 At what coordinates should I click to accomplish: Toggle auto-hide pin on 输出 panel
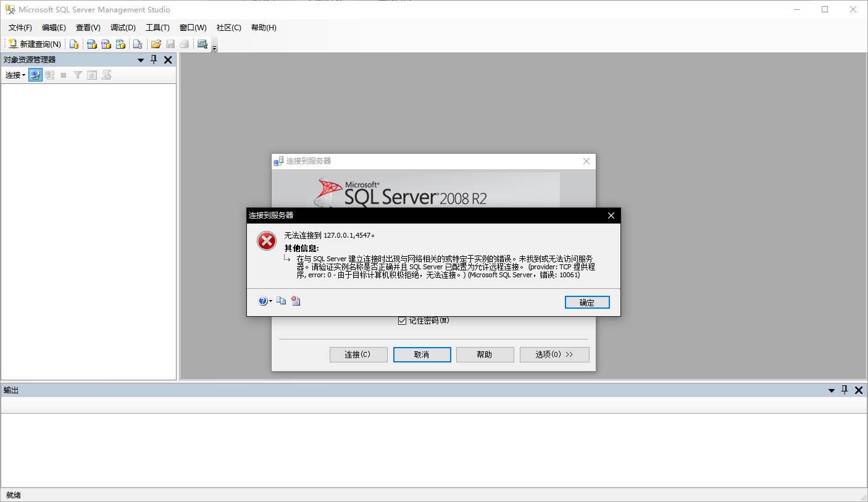pos(845,390)
